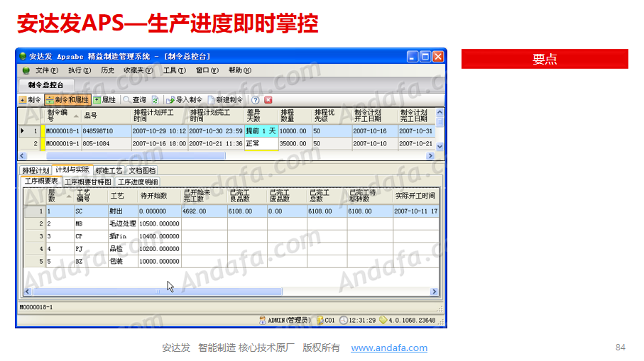Screen dimensions: 644x361
Task: Click quantity 35000.00 cell
Action: pos(295,143)
